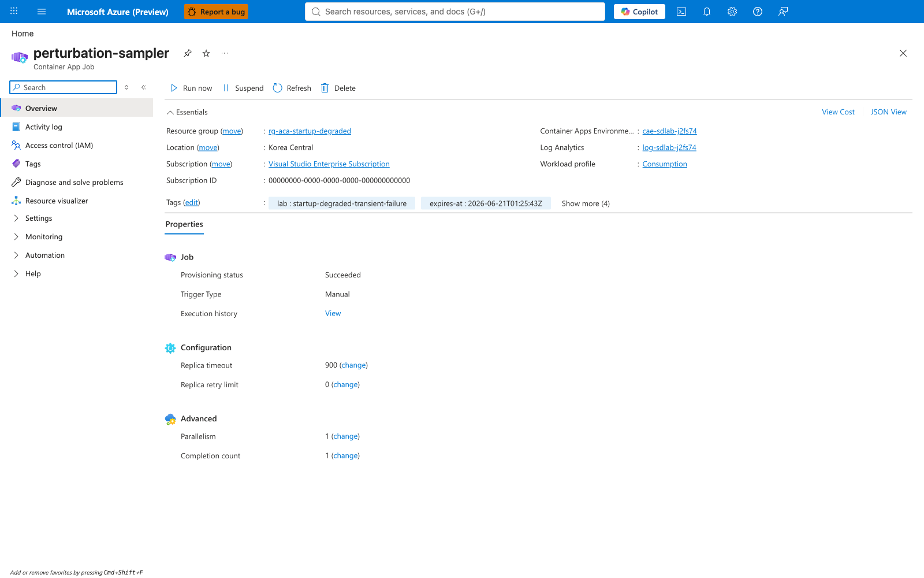The height and width of the screenshot is (578, 924).
Task: Collapse the Essentials section
Action: pos(187,112)
